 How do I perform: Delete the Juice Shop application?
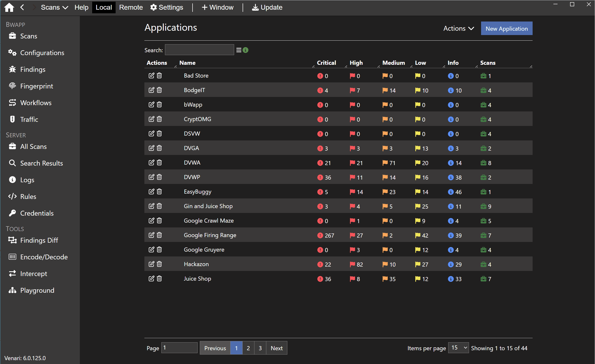[x=159, y=279]
